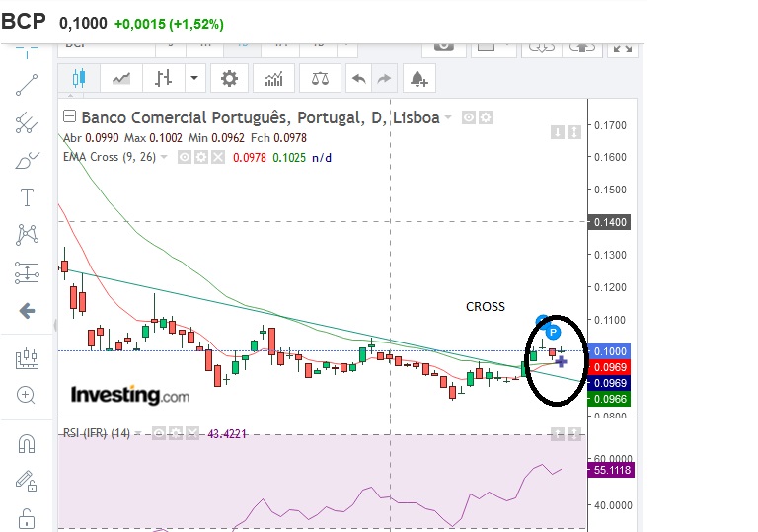Click the blue 0.1000 last price label

609,351
